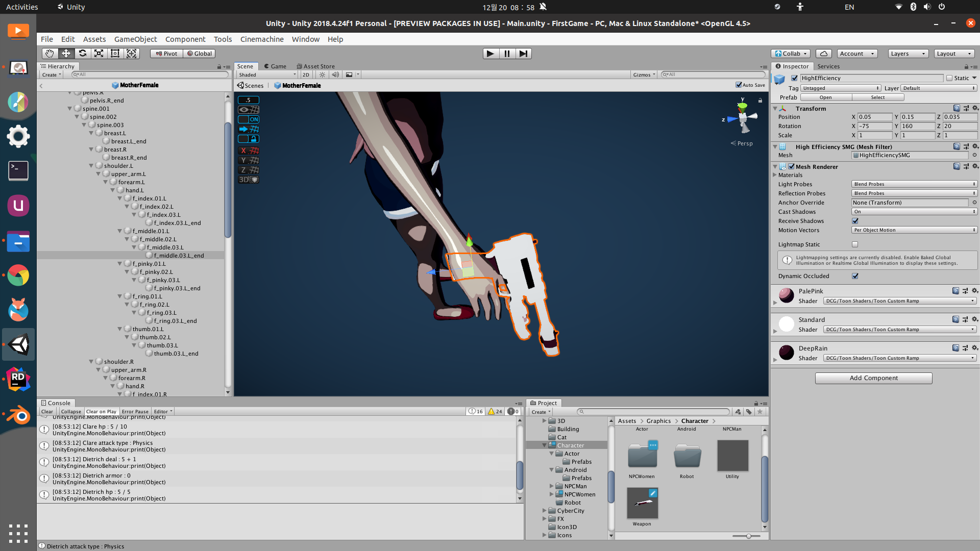This screenshot has height=551, width=980.
Task: Open Blender from the Ubuntu dock
Action: pyautogui.click(x=18, y=415)
